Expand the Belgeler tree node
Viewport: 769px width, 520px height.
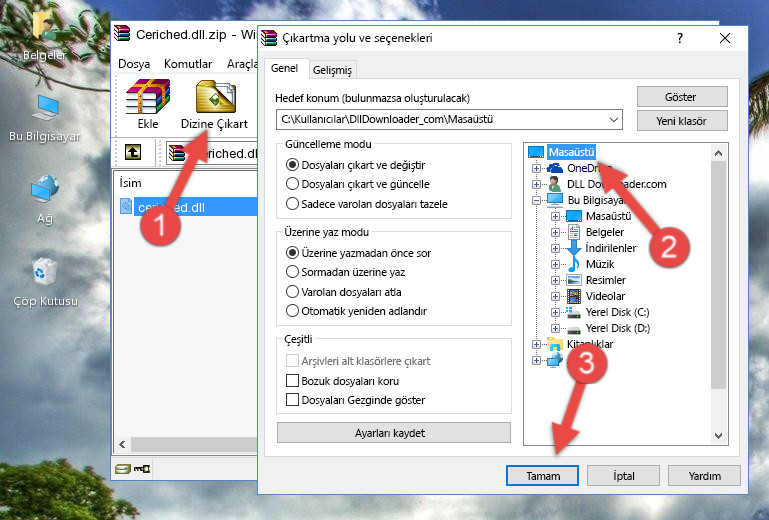555,232
